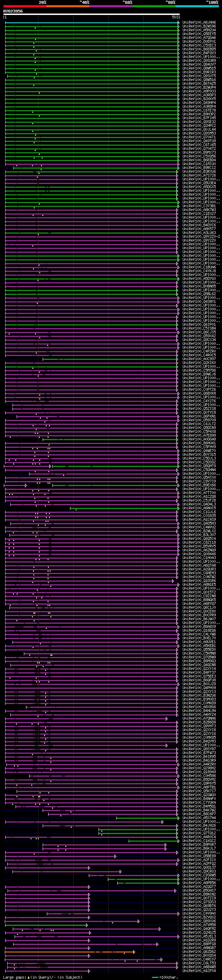
Task: Select hit UniRef100_A1CPX4
Action: [199, 971]
